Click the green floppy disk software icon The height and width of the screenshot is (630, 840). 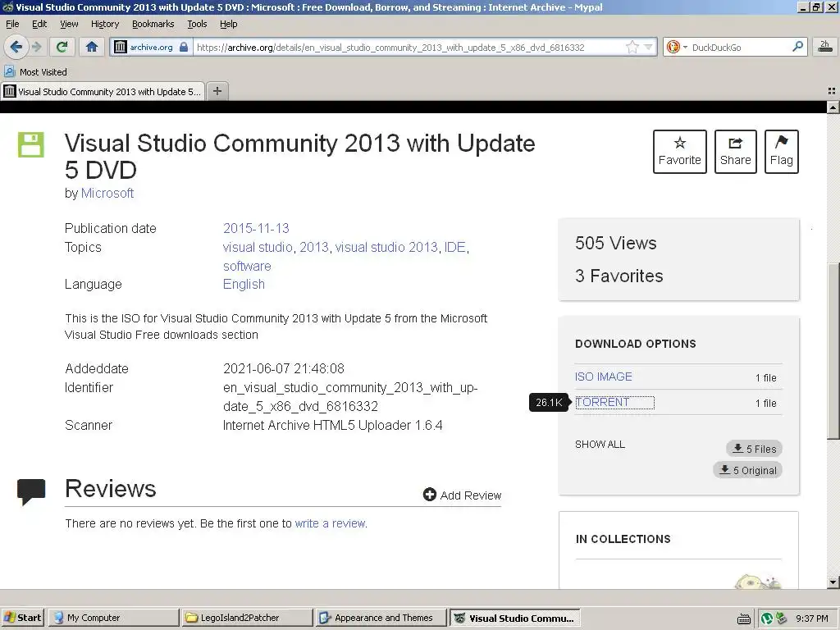click(31, 144)
